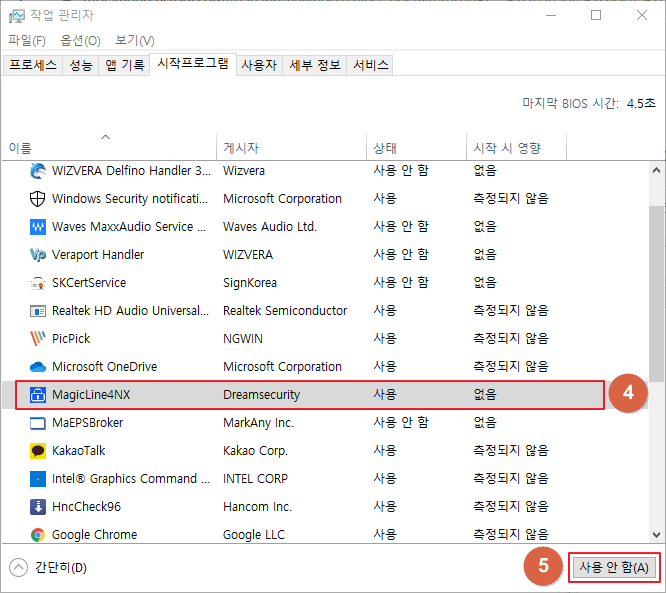The width and height of the screenshot is (666, 593).
Task: Click the Microsoft OneDrive cloud icon
Action: [x=38, y=367]
